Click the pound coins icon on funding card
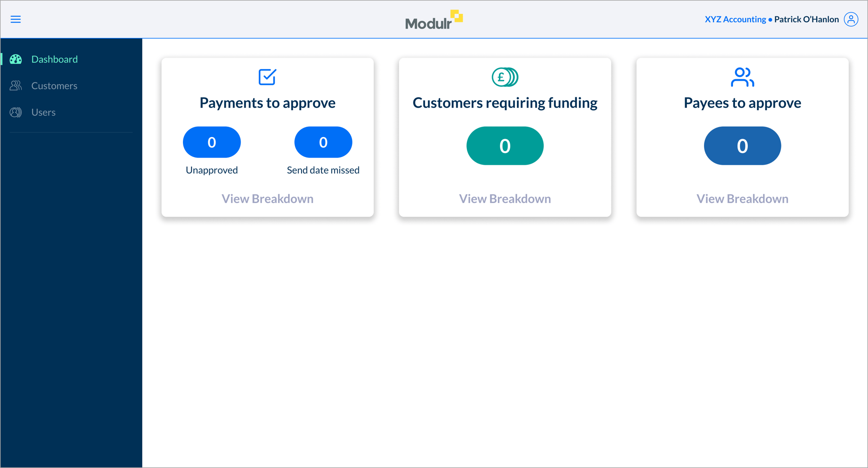The image size is (868, 468). [505, 77]
